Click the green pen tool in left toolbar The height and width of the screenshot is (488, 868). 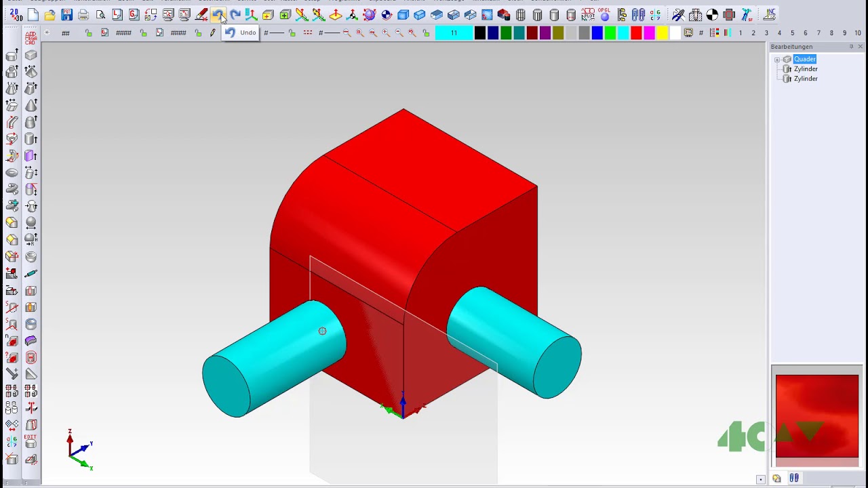coord(31,273)
